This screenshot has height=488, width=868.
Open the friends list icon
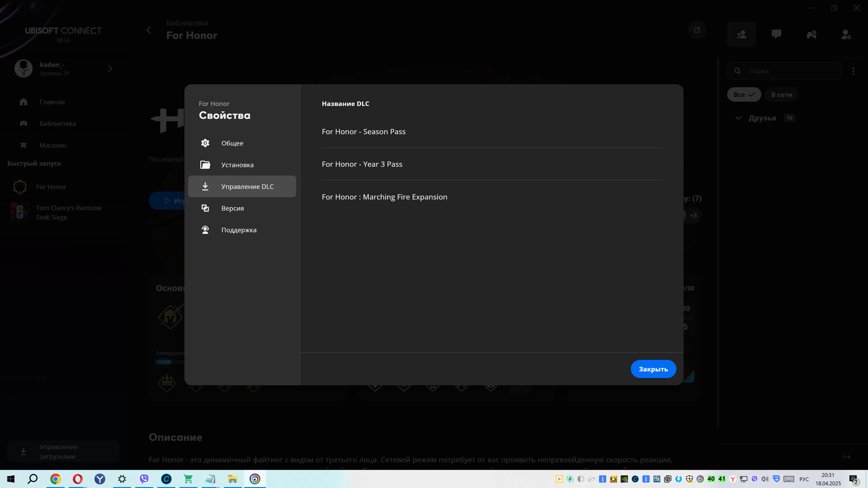coord(741,34)
